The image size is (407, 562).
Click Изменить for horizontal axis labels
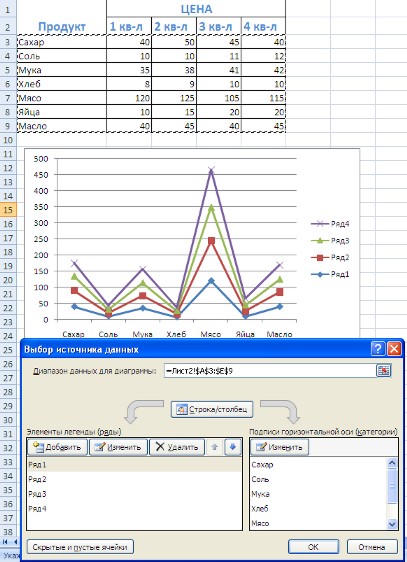pos(279,447)
